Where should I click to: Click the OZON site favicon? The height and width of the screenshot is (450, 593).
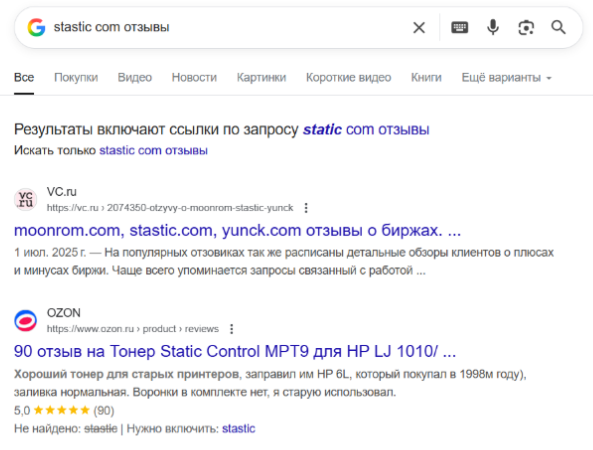[25, 320]
